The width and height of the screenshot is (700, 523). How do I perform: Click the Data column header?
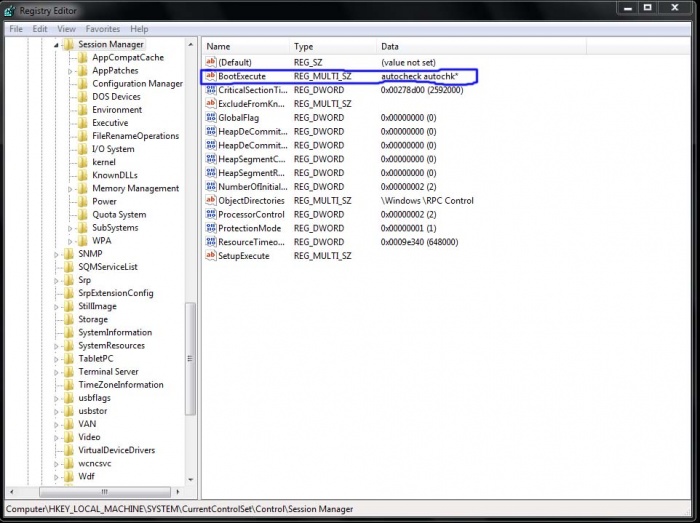(390, 46)
